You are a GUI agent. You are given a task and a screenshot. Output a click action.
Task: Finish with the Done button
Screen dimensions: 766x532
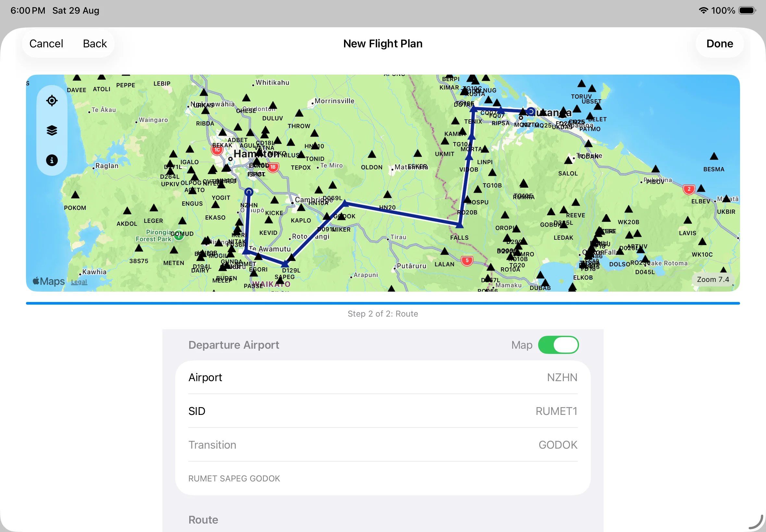pos(720,44)
